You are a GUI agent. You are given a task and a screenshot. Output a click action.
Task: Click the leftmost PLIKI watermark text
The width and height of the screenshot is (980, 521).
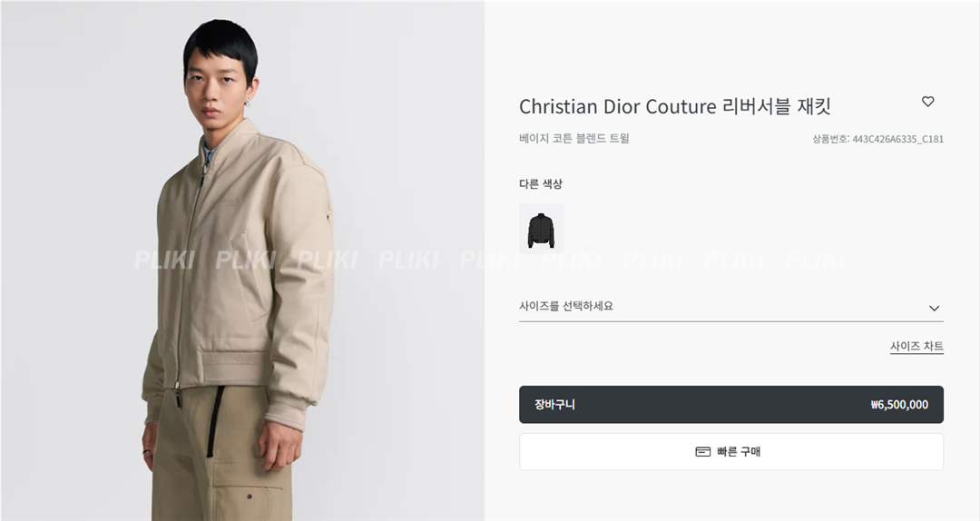pyautogui.click(x=163, y=260)
